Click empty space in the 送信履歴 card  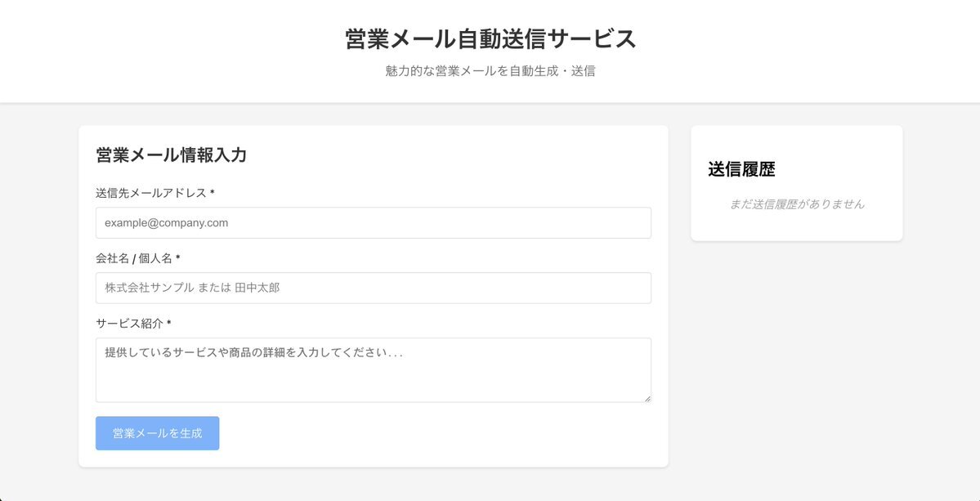(797, 226)
